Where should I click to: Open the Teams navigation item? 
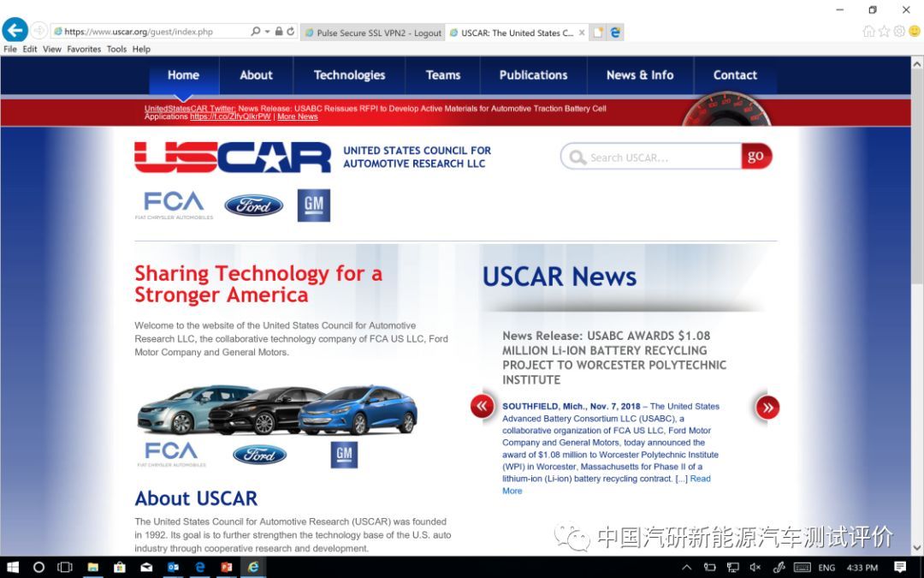tap(443, 74)
